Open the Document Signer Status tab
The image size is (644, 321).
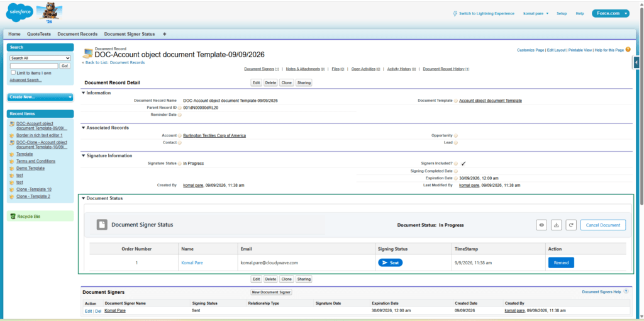pos(130,34)
